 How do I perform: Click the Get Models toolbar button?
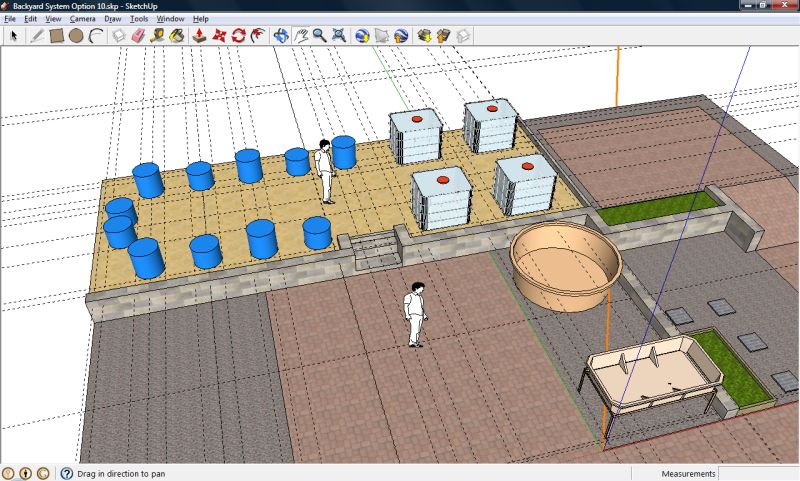423,35
